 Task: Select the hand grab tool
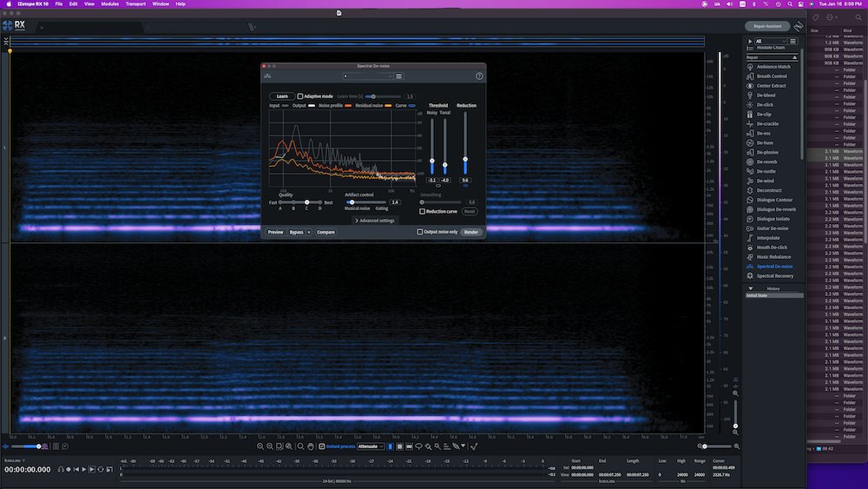pos(311,446)
